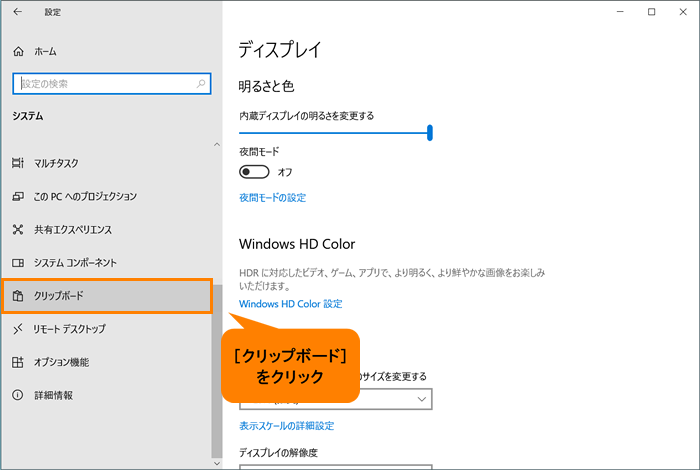Click the 明るさと色 section heading
Image resolution: width=700 pixels, height=470 pixels.
pyautogui.click(x=266, y=86)
